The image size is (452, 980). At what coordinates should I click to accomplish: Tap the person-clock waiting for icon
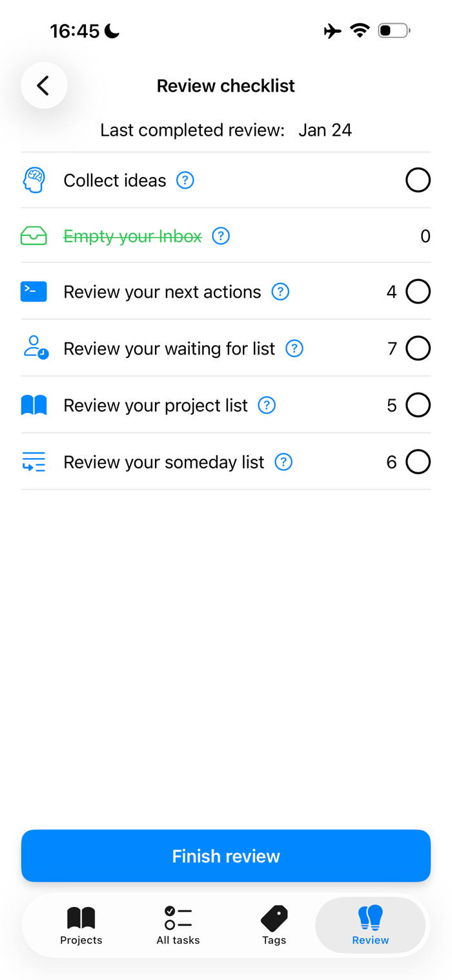[x=36, y=348]
